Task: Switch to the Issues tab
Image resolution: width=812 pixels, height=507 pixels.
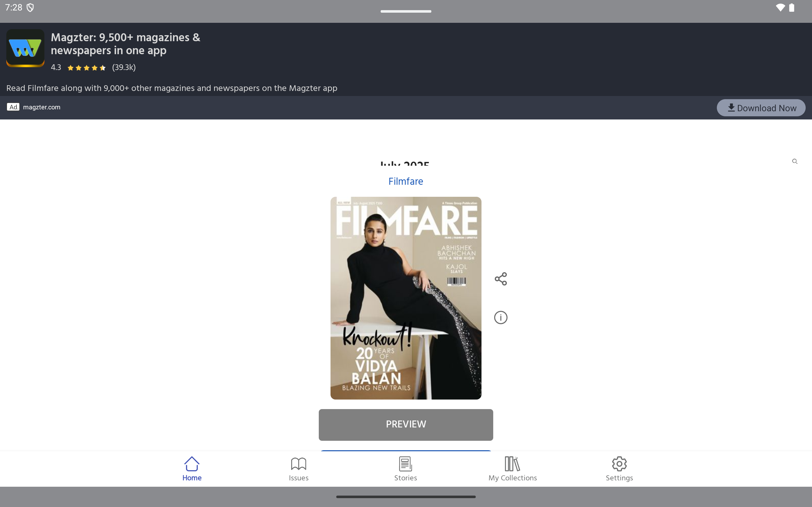Action: point(298,478)
